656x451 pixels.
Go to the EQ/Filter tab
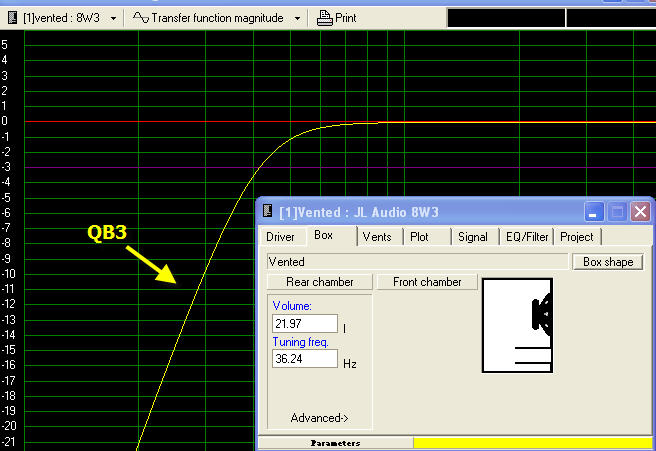(x=527, y=237)
